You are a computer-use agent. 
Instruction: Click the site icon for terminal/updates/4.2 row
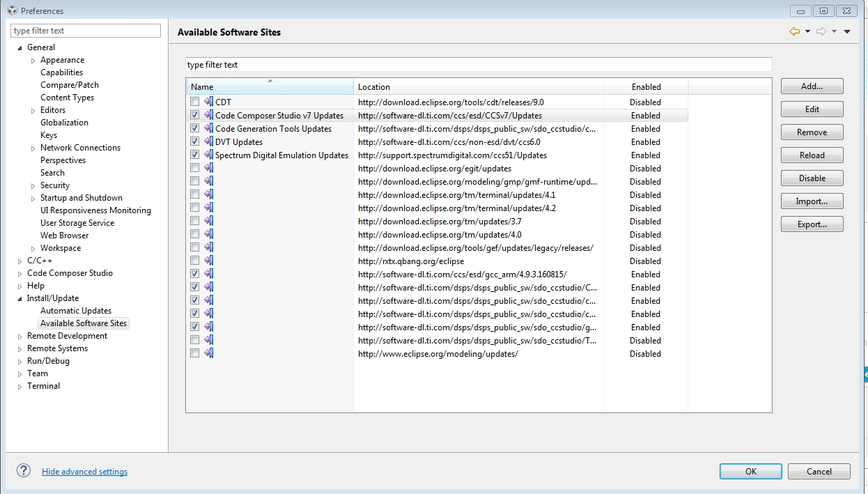coord(208,208)
